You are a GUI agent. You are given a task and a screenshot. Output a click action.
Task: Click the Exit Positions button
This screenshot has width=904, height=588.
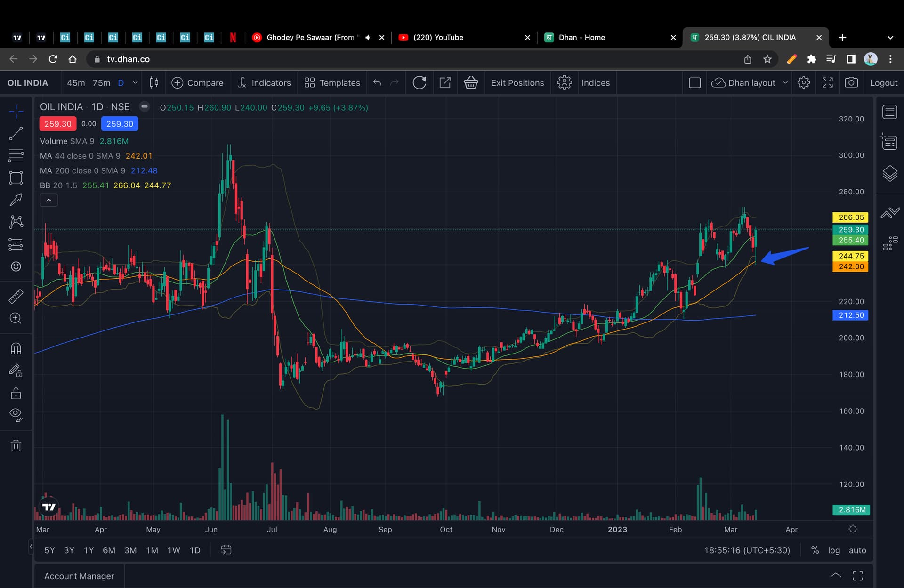tap(517, 83)
